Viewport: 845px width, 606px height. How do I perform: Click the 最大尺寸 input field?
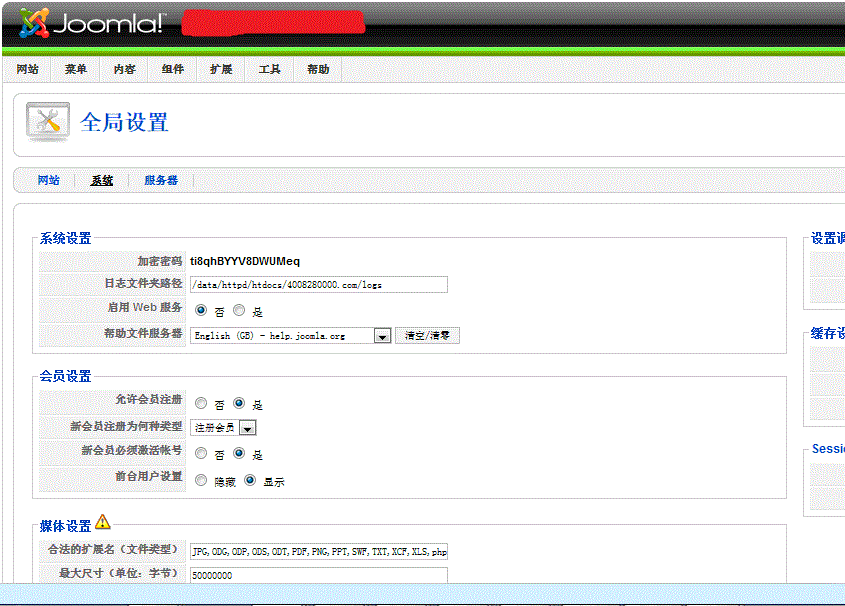[x=318, y=575]
